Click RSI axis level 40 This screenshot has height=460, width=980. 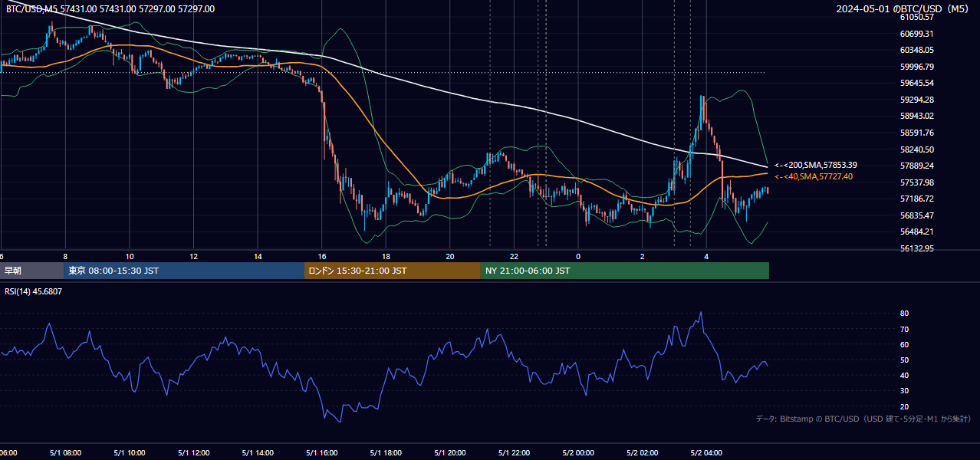pyautogui.click(x=905, y=376)
